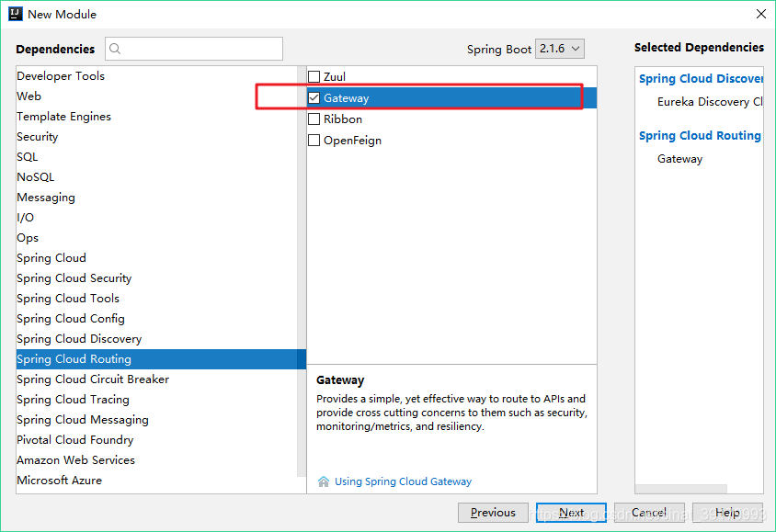Click Spring Cloud Routing header in Selected Dependencies

click(700, 135)
